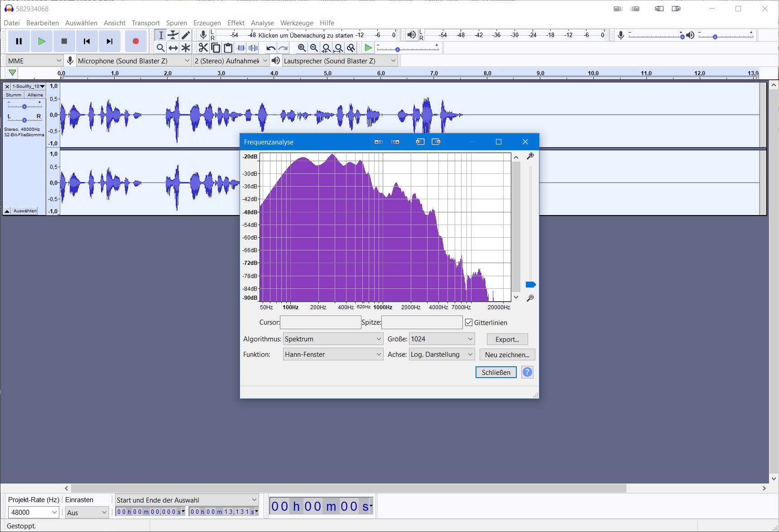Click the playback speed slider
This screenshot has width=779, height=532.
[408, 49]
